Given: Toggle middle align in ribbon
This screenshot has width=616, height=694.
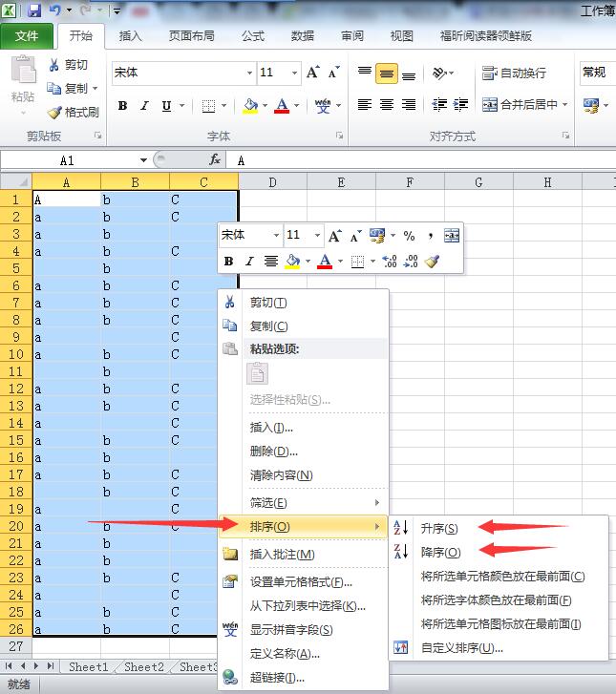Looking at the screenshot, I should click(387, 74).
